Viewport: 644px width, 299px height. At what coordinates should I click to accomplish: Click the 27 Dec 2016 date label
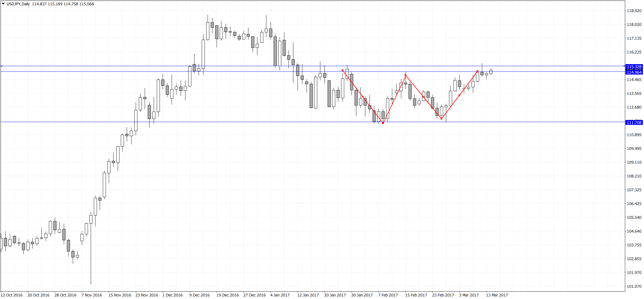click(255, 295)
